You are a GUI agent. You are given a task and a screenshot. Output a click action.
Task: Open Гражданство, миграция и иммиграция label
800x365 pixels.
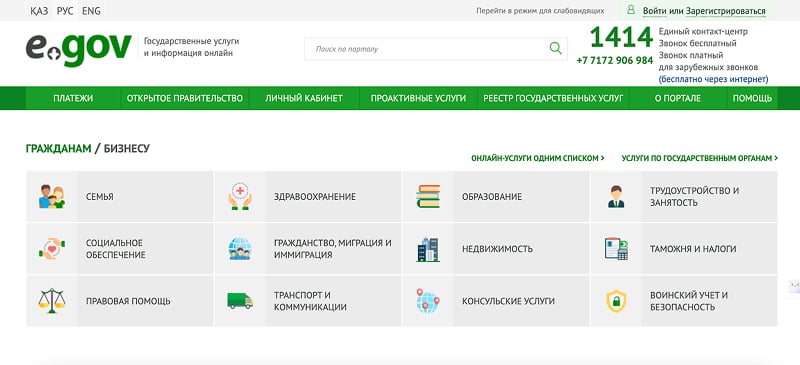(x=333, y=249)
